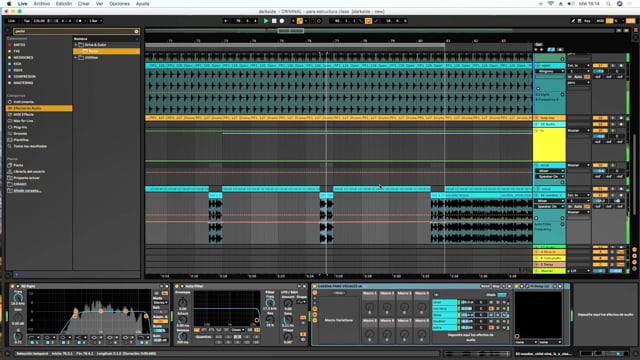The height and width of the screenshot is (360, 640).
Task: Toggle Key map mode
Action: (587, 21)
